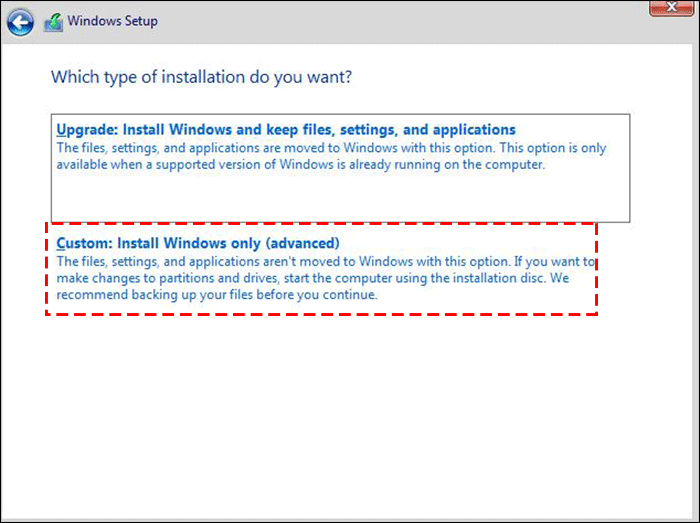
Task: Click the 'make changes to partitions and drives' line
Action: (312, 278)
